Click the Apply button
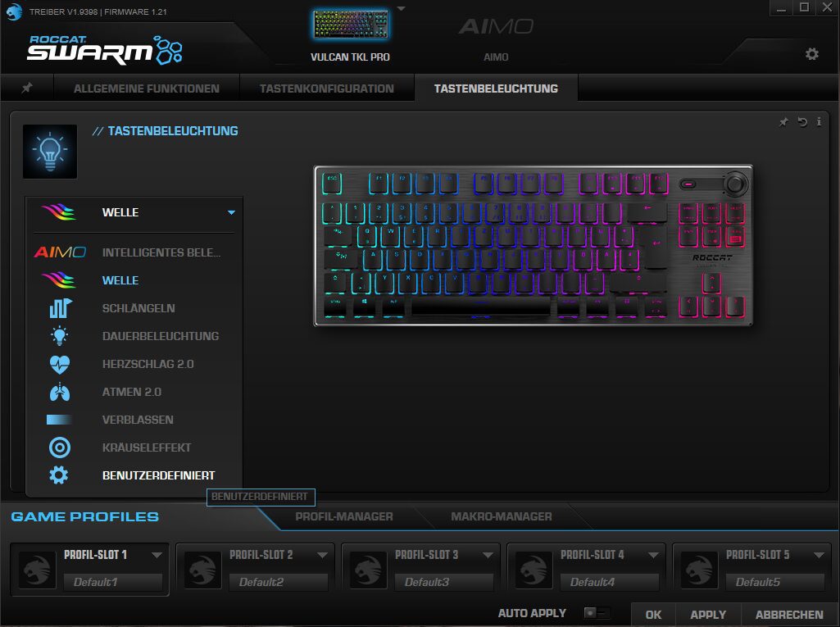This screenshot has height=627, width=840. pyautogui.click(x=707, y=614)
